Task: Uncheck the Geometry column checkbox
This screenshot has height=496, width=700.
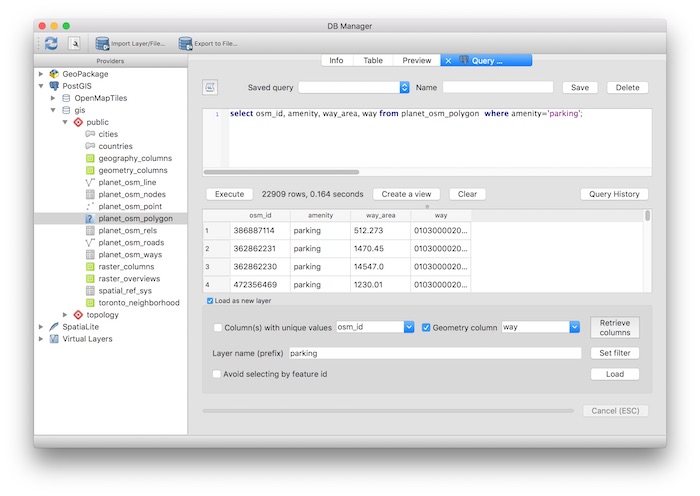Action: click(426, 328)
